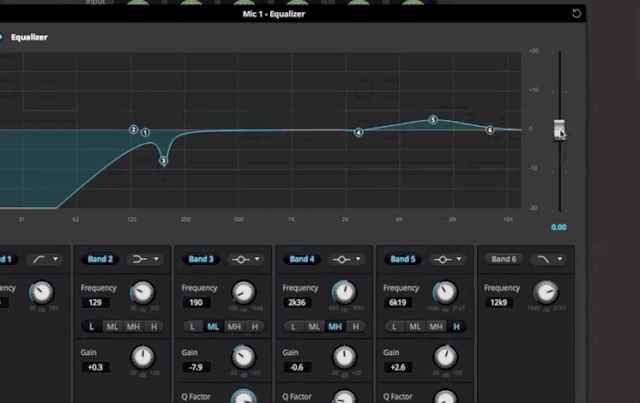Click Band 5 frequency field showing 6k19
The height and width of the screenshot is (403, 640).
(398, 303)
